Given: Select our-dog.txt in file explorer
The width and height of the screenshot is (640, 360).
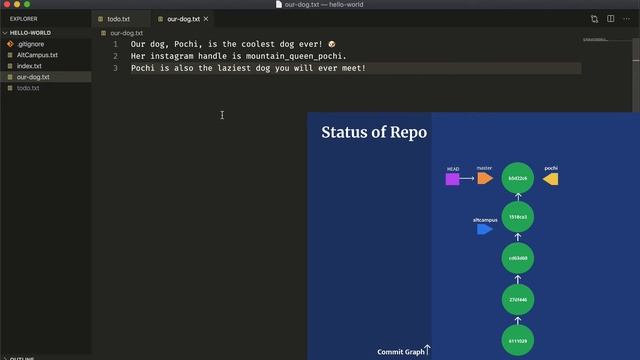Looking at the screenshot, I should 33,77.
